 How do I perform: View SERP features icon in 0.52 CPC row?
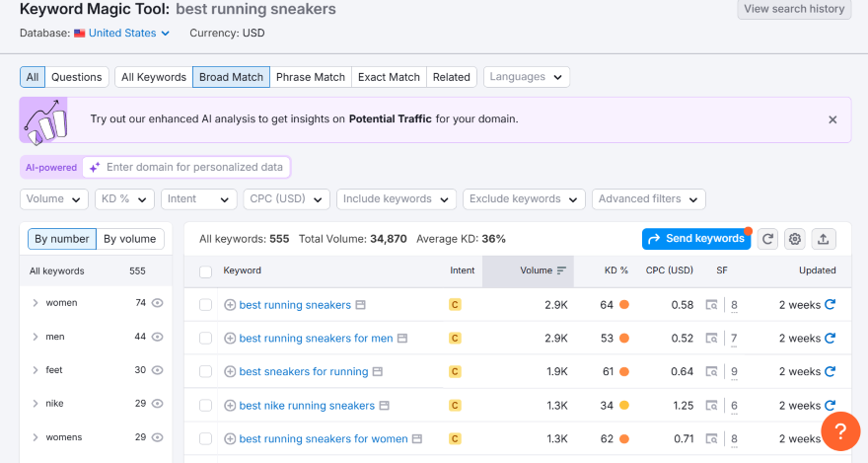(x=711, y=338)
